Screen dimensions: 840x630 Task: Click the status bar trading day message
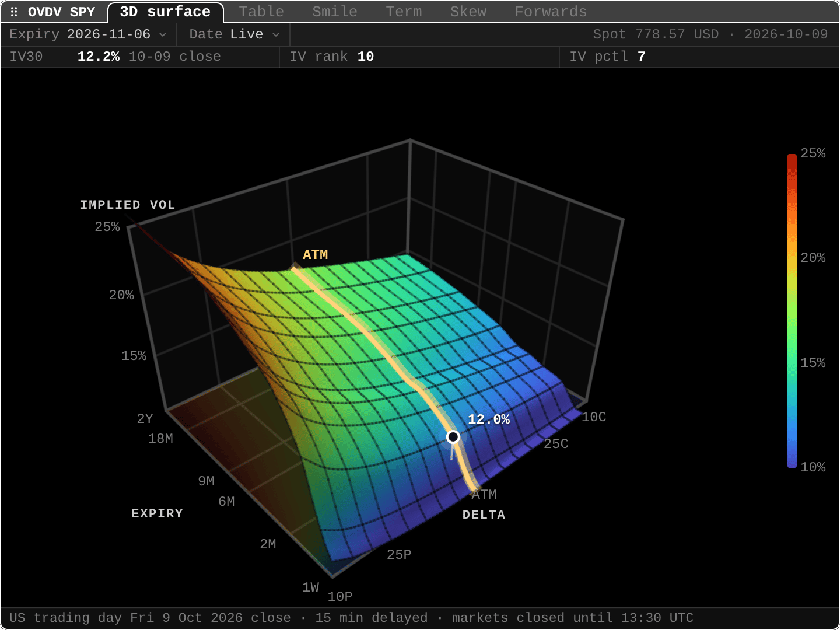352,618
